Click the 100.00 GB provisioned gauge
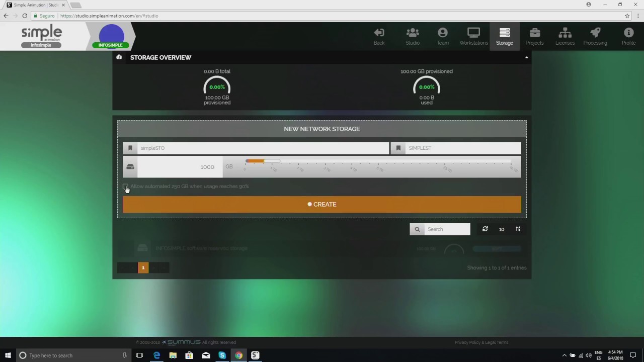Screen dimensions: 644x362 [427, 86]
